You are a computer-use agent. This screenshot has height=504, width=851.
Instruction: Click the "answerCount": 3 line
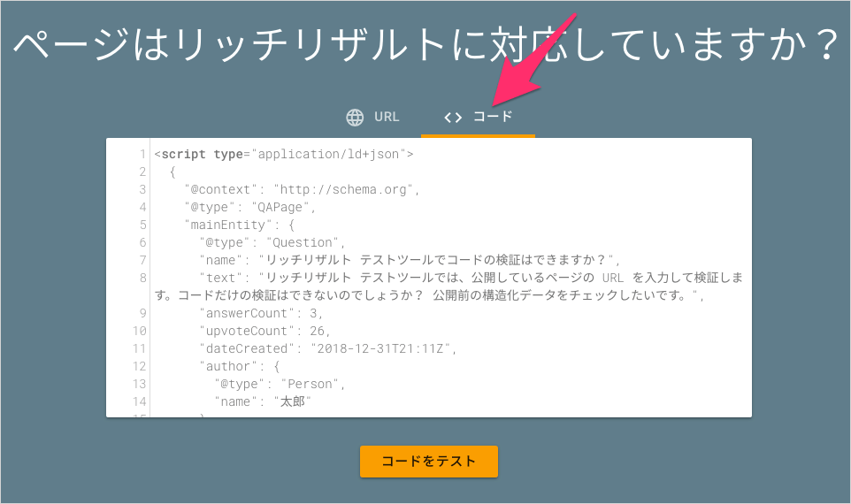click(x=262, y=313)
